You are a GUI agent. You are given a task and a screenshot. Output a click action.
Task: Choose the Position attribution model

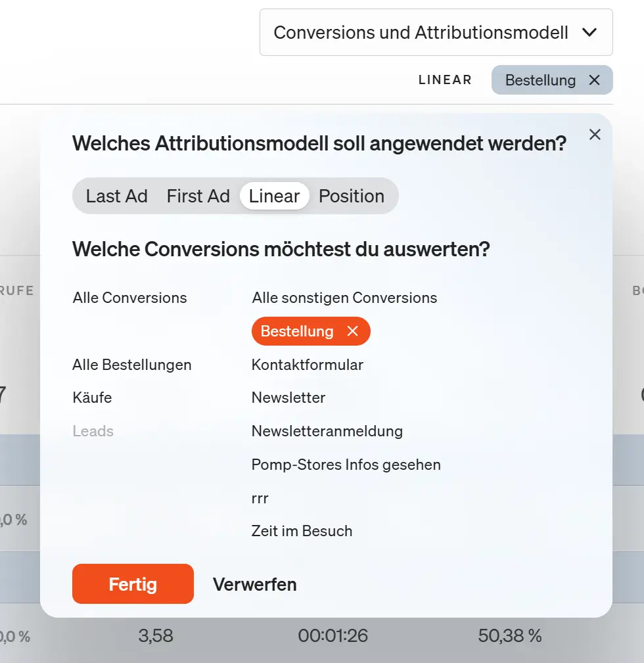tap(351, 196)
